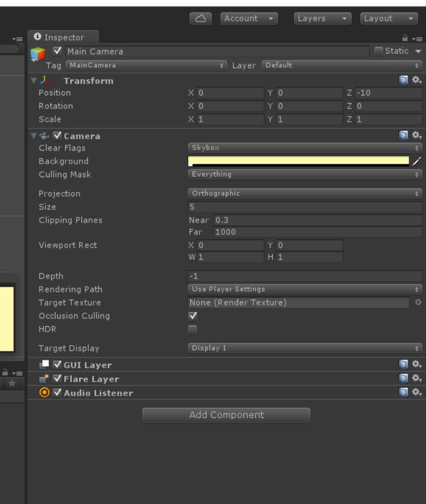The image size is (426, 504).
Task: Open Audio Listener gear settings menu
Action: (417, 392)
